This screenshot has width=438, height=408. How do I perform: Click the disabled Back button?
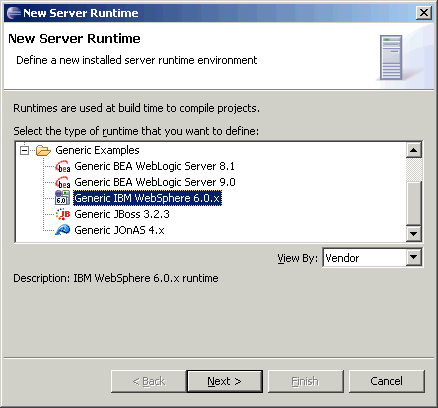coord(148,381)
